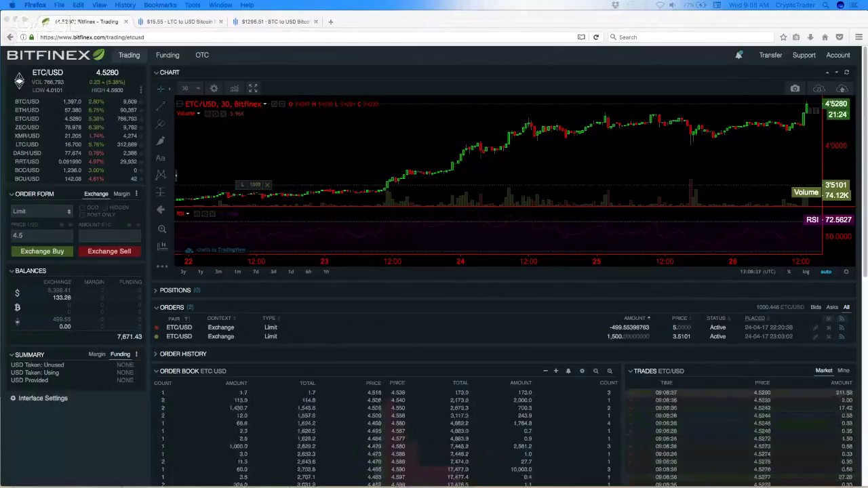Click the Exchange Sell button
This screenshot has width=868, height=488.
coord(109,251)
